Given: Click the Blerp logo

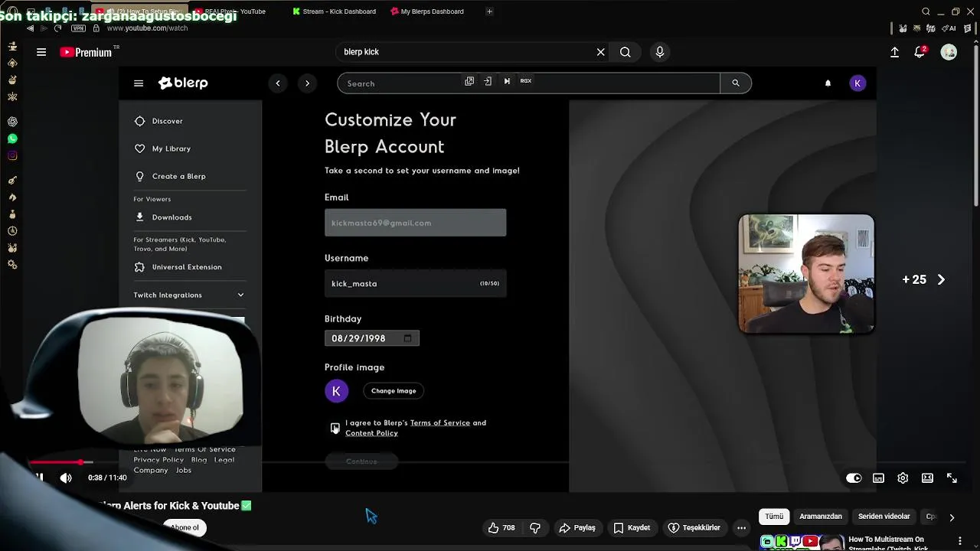Looking at the screenshot, I should [x=183, y=83].
